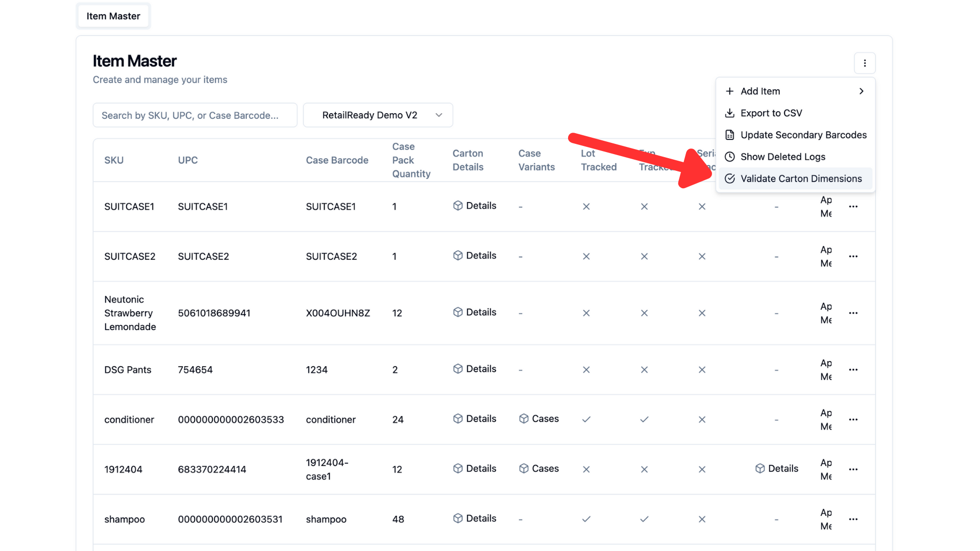The height and width of the screenshot is (551, 980).
Task: Switch to the Item Master tab
Action: (113, 16)
